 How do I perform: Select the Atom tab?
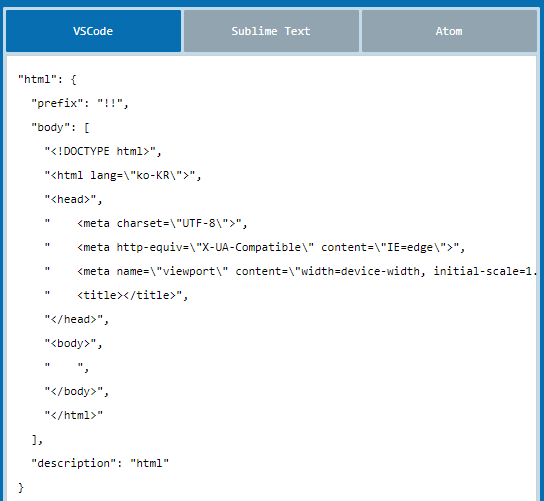point(449,31)
